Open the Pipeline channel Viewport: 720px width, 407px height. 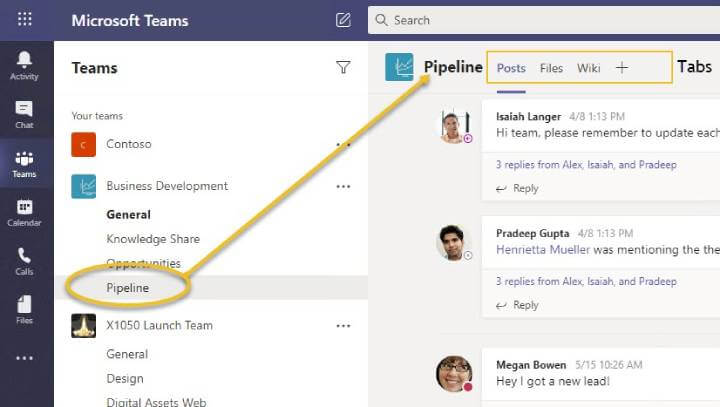coord(128,288)
